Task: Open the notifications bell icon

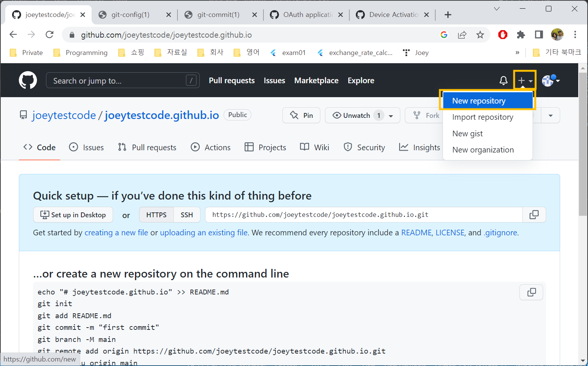Action: point(503,81)
